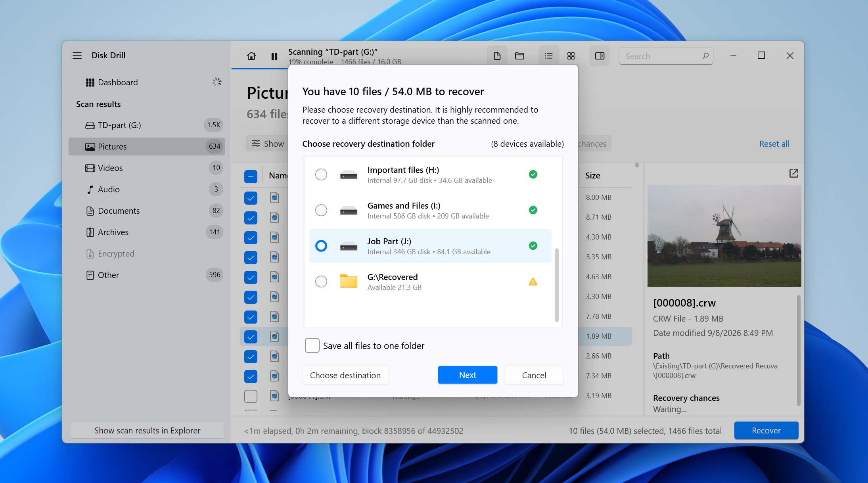Toggle the select-all checkbox in the list header

[x=251, y=176]
